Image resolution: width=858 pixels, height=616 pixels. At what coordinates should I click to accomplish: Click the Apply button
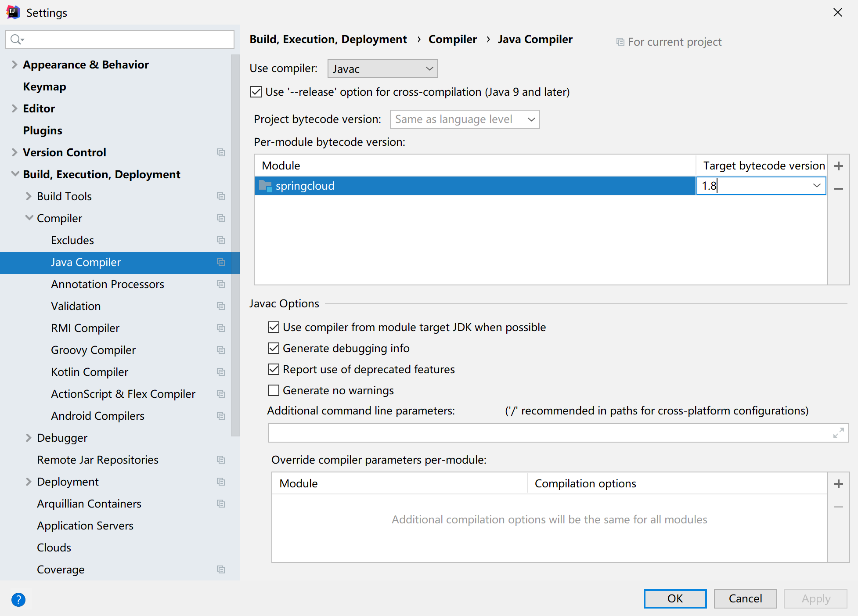point(815,599)
